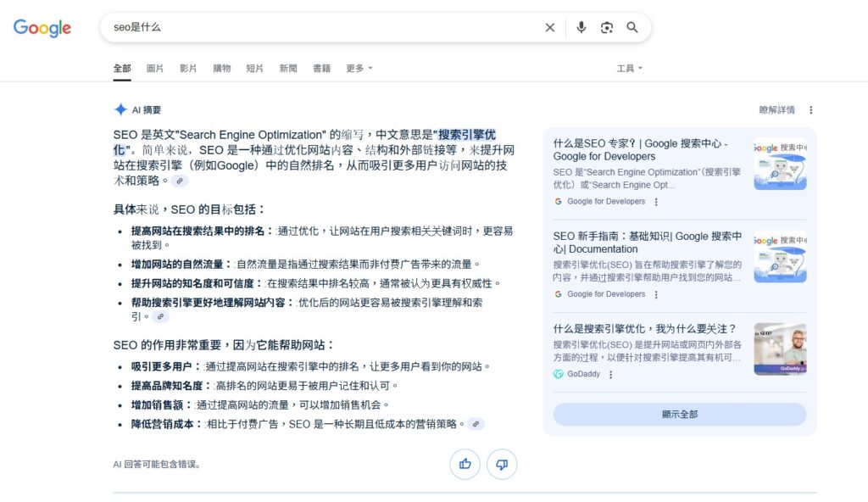Click the magnifying glass search button

point(632,27)
